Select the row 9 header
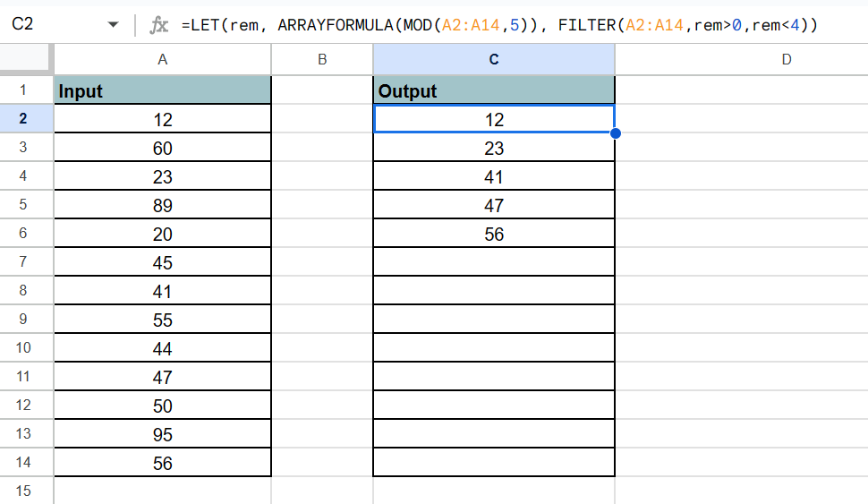Screen dimensions: 868x504 pyautogui.click(x=26, y=320)
